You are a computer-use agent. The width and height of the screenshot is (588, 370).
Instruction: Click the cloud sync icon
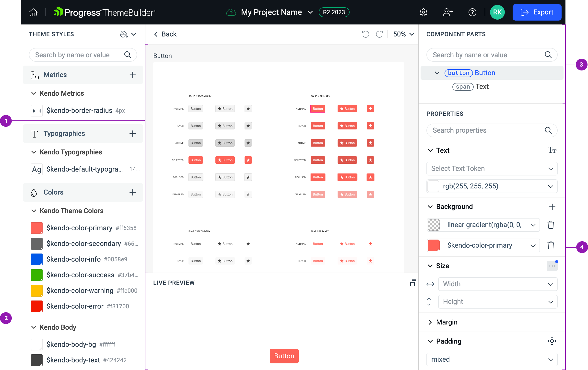pyautogui.click(x=231, y=12)
